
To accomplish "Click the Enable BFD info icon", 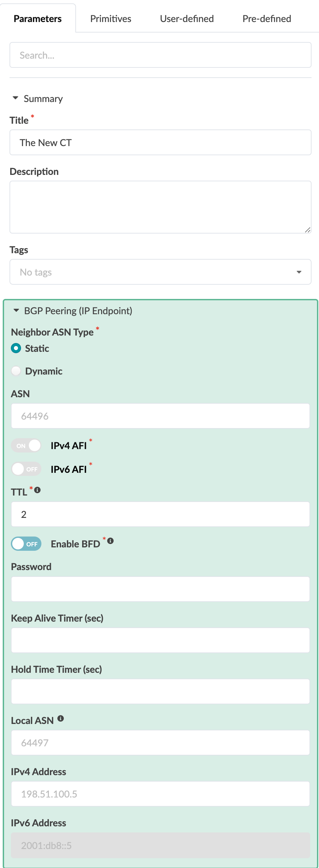I will (110, 541).
